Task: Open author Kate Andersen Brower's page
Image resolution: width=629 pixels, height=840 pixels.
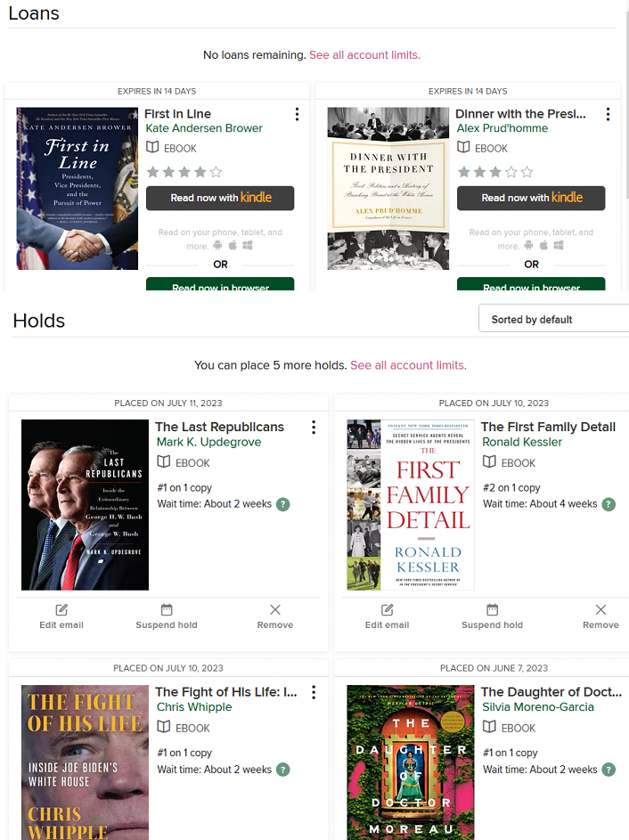Action: tap(204, 128)
